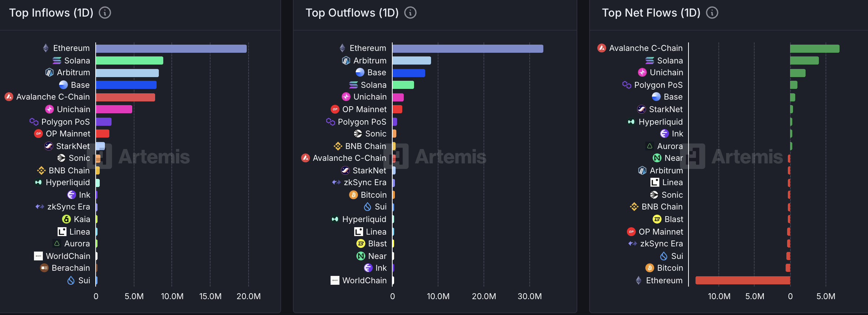Click the Hyperliquid logo in Top Net Flows
Viewport: 868px width, 315px height.
631,122
